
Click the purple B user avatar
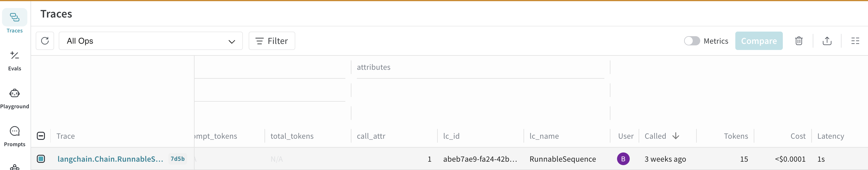[624, 159]
